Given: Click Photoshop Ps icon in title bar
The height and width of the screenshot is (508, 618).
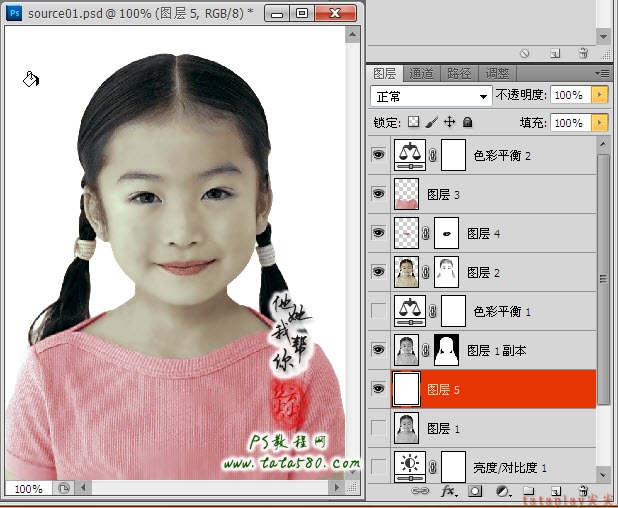Looking at the screenshot, I should click(15, 13).
